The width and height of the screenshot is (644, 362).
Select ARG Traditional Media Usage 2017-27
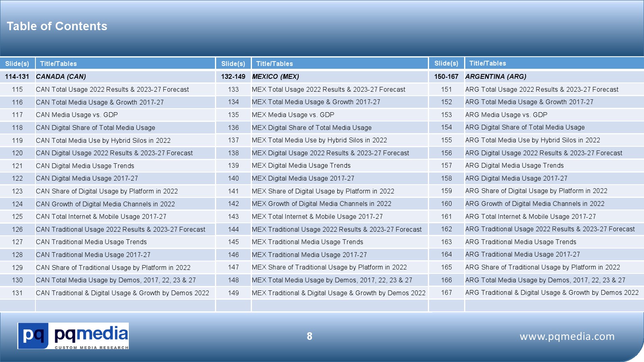coord(522,254)
